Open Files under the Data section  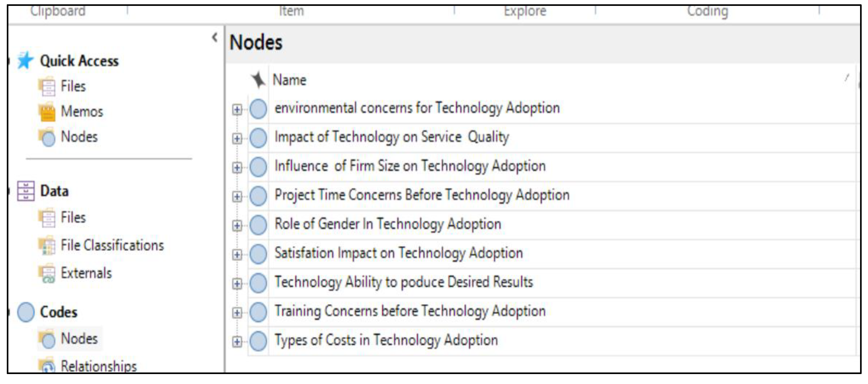73,217
